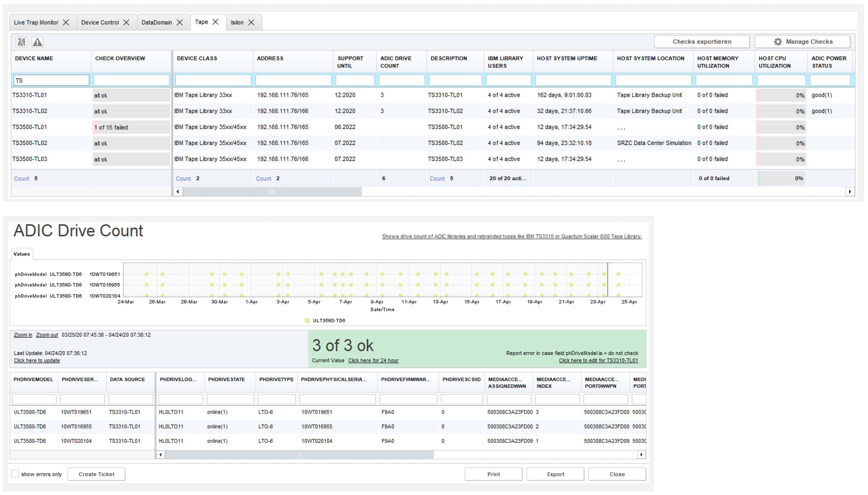Click the Device Name filter field
Image resolution: width=868 pixels, height=495 pixels.
click(x=51, y=81)
